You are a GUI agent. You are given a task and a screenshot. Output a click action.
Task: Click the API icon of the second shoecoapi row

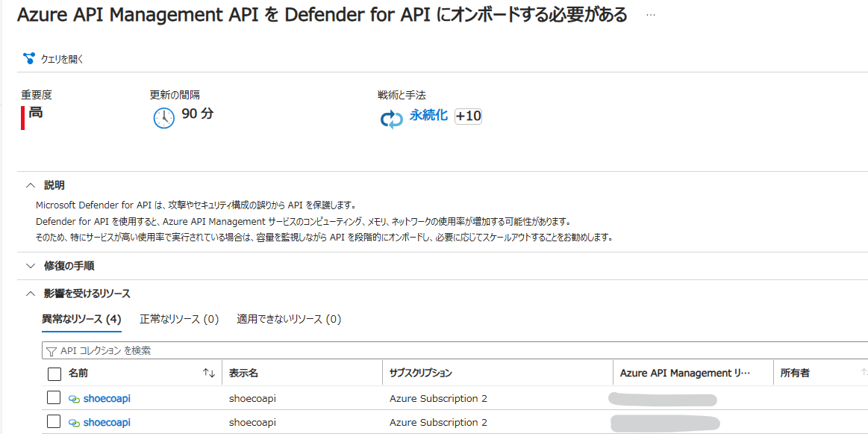coord(74,423)
